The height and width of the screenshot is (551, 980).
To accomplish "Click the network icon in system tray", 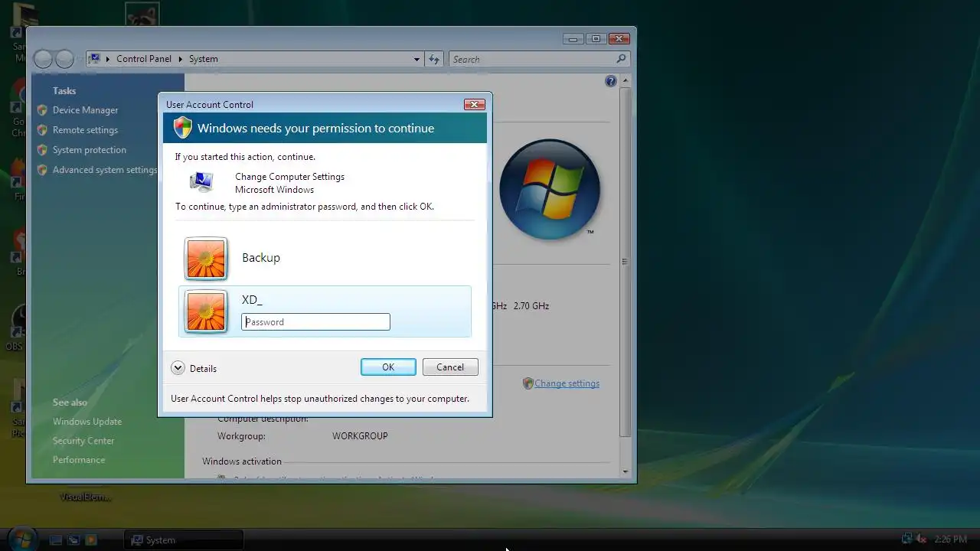I will 906,539.
